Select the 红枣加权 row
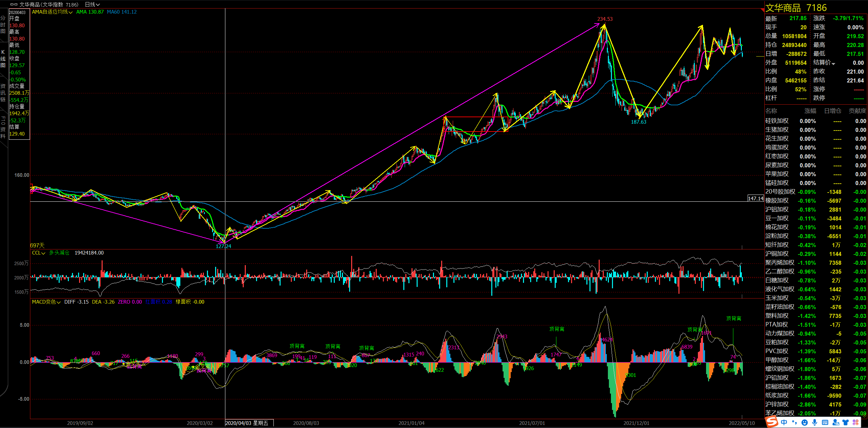Image resolution: width=868 pixels, height=428 pixels. (x=816, y=156)
